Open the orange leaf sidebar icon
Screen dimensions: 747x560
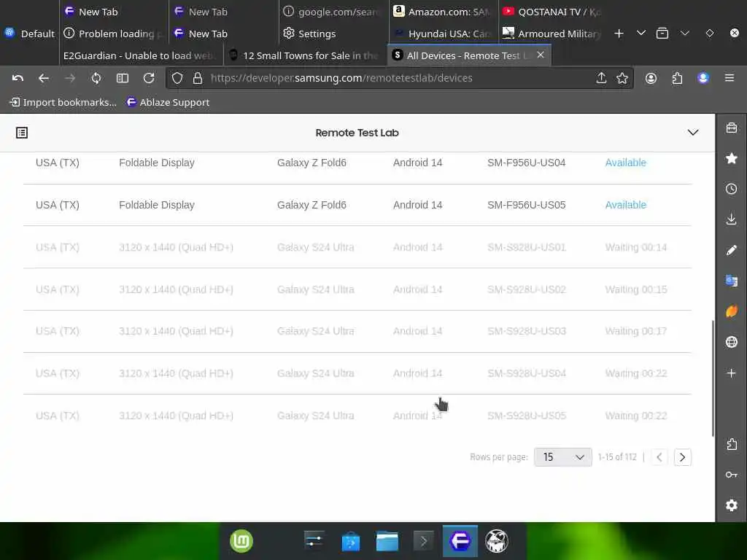pyautogui.click(x=732, y=311)
